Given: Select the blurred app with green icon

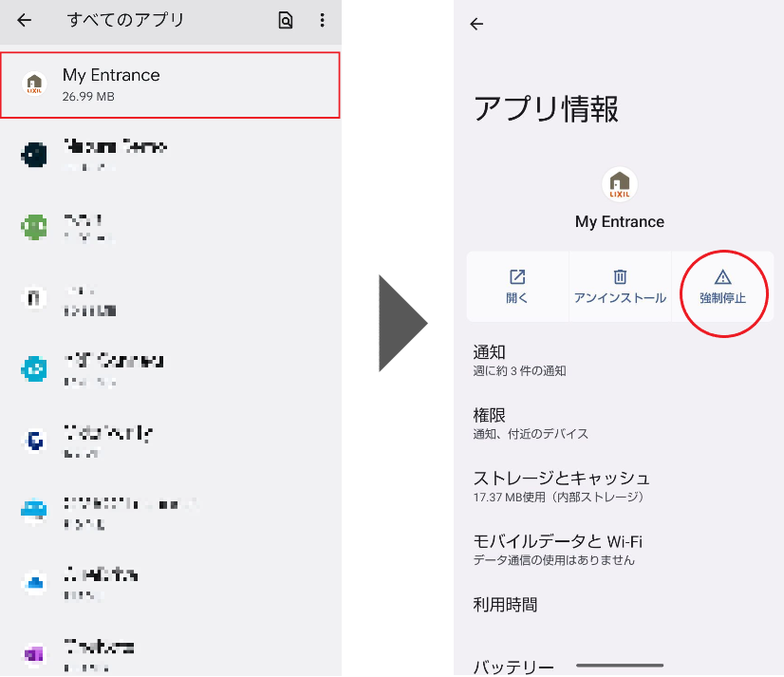Looking at the screenshot, I should 170,227.
